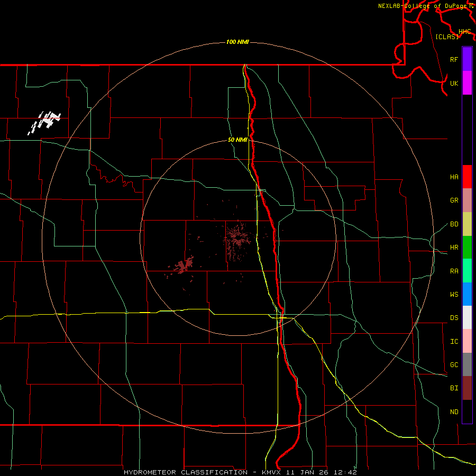Click the "RF" legend label
Screen dimensions: 476x476
[x=454, y=59]
